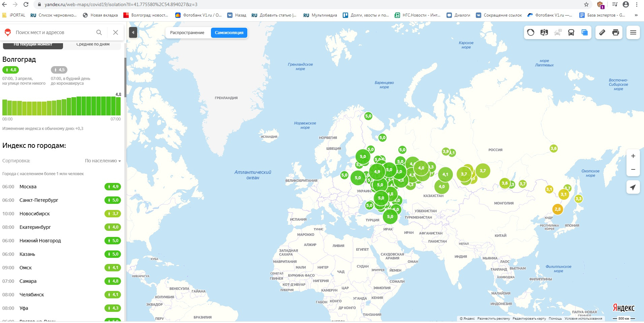Collapse the side panel arrow
The width and height of the screenshot is (644, 323).
133,32
